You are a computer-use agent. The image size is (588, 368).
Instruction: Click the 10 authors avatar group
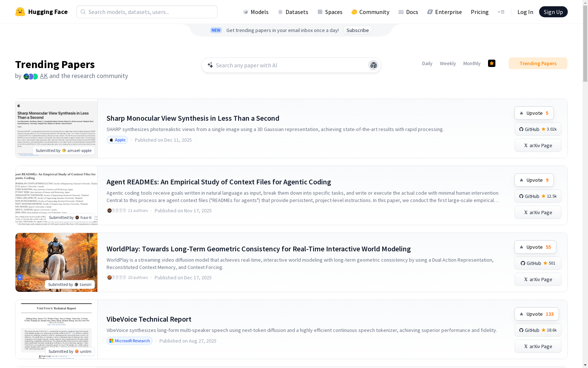pyautogui.click(x=127, y=277)
